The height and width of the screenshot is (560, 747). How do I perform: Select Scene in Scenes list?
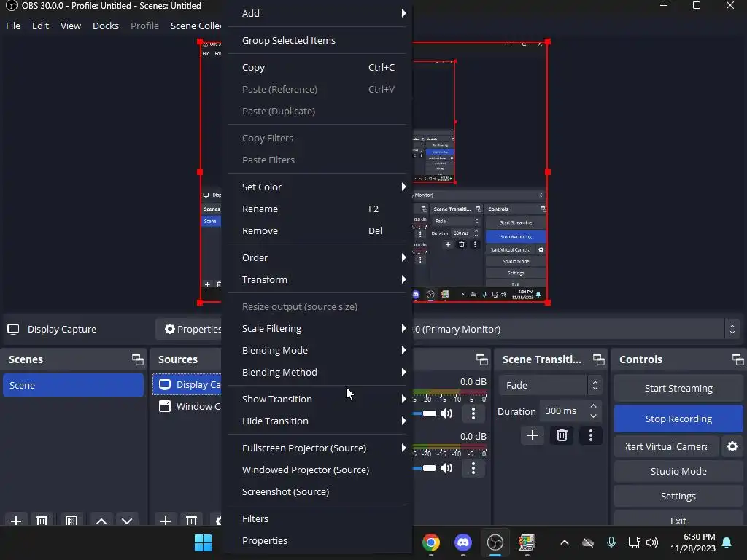tap(74, 385)
